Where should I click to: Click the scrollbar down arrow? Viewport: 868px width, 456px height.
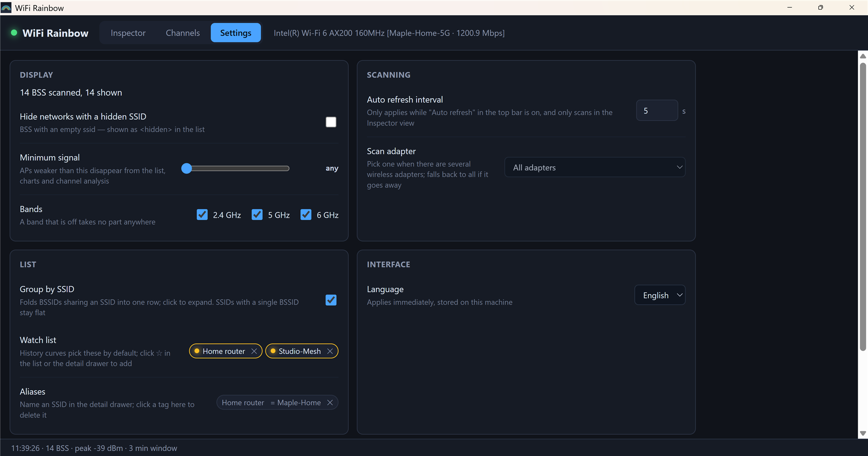863,433
